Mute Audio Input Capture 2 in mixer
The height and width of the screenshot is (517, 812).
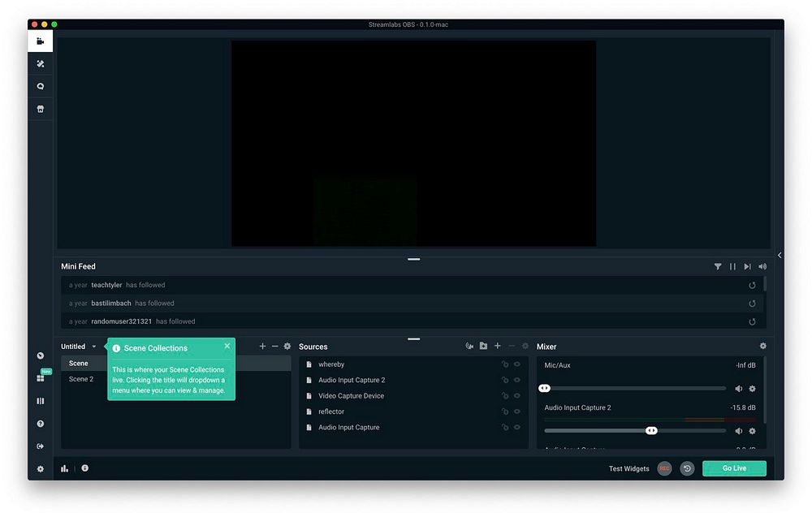coord(738,431)
